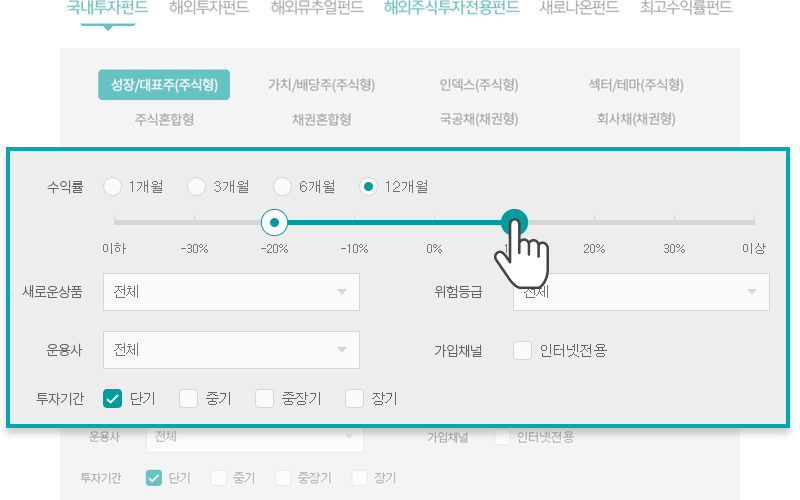The width and height of the screenshot is (800, 500).
Task: Choose the 국공채(채권형) category
Action: click(x=478, y=119)
